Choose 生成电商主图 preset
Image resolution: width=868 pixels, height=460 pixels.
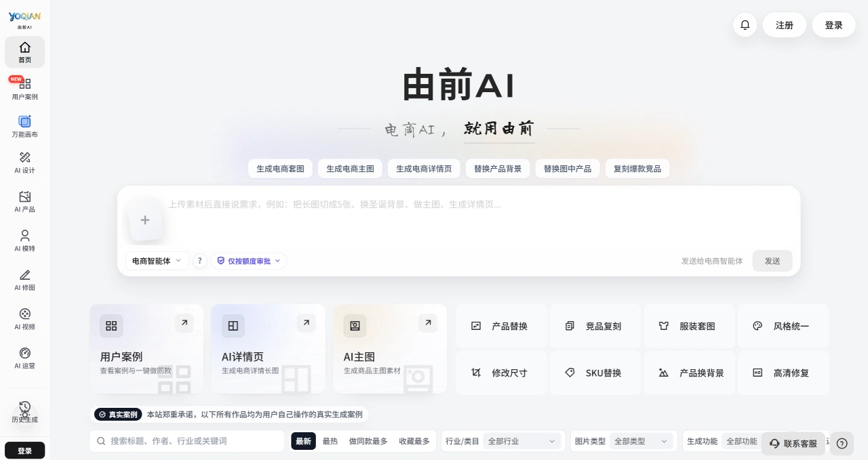tap(350, 169)
